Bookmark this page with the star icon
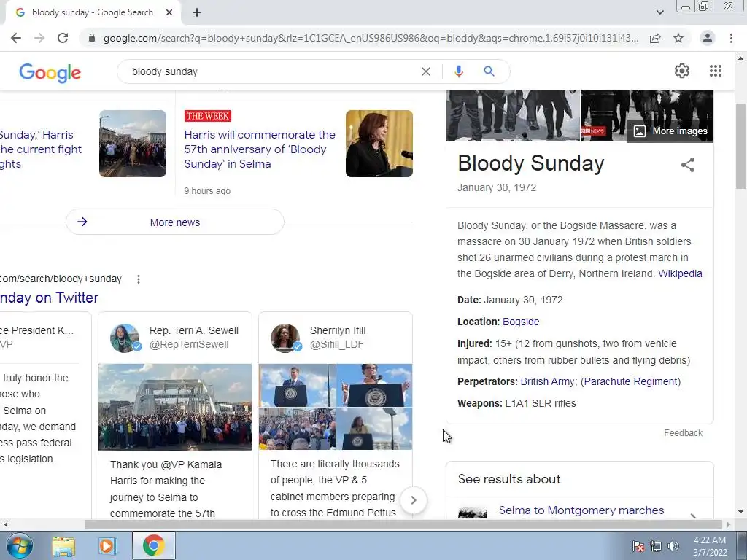Screen dimensions: 747x560 (x=678, y=38)
